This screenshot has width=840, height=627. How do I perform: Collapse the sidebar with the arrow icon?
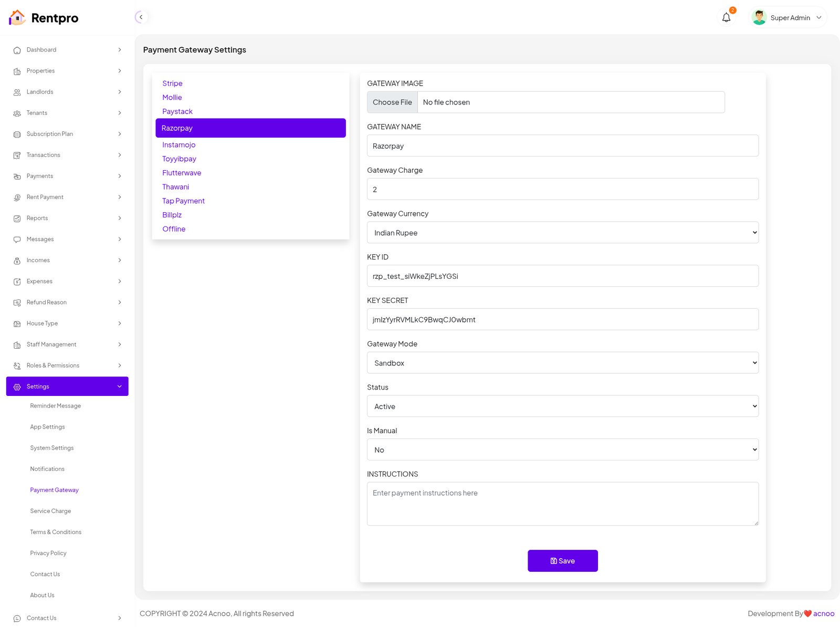pos(141,17)
